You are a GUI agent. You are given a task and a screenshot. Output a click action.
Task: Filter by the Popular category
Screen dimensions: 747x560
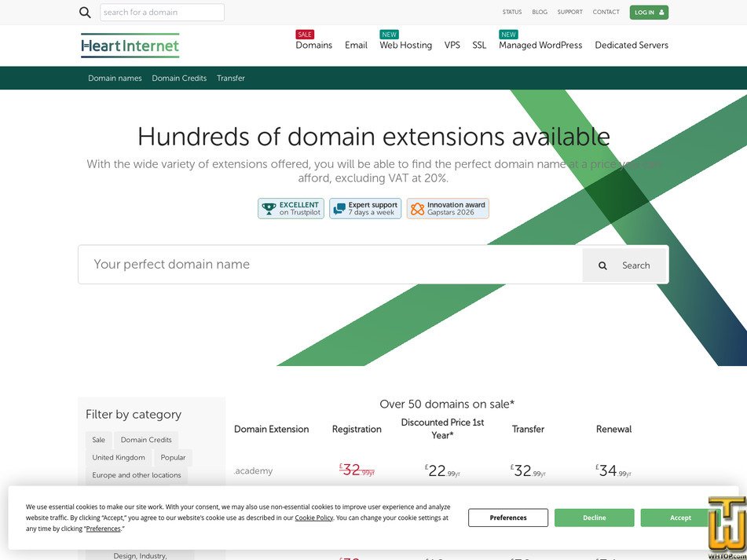(173, 457)
